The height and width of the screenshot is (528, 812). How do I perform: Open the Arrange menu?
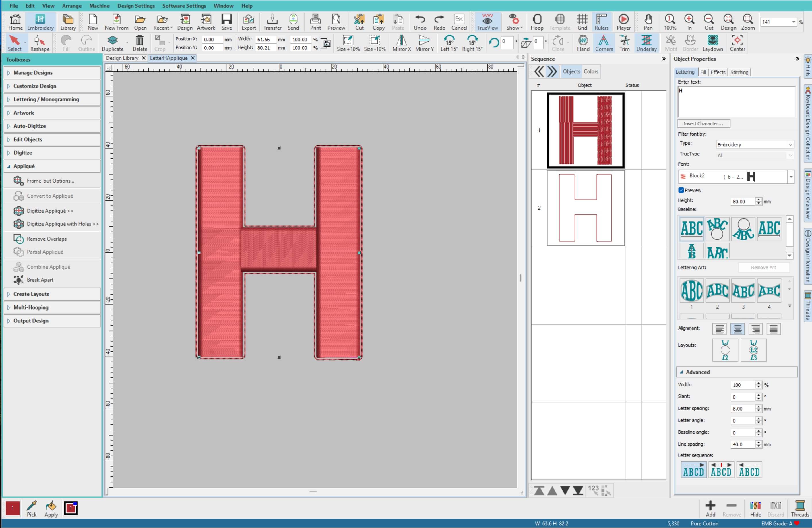tap(72, 6)
